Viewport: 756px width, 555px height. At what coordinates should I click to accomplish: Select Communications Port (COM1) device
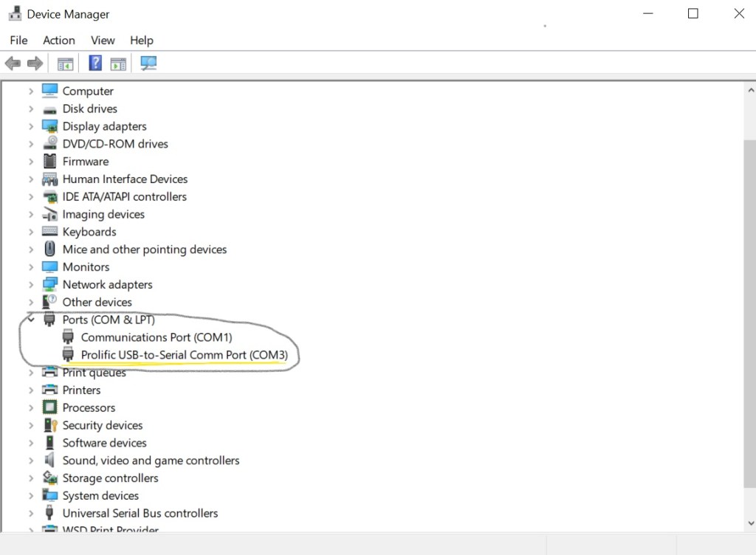(156, 337)
